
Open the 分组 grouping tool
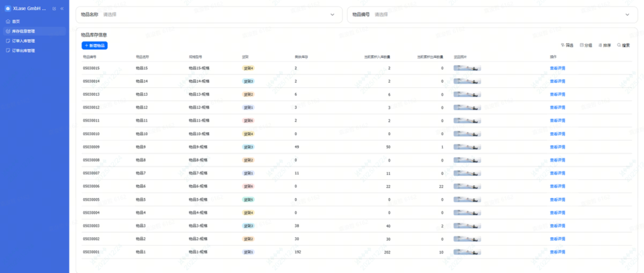(x=586, y=45)
